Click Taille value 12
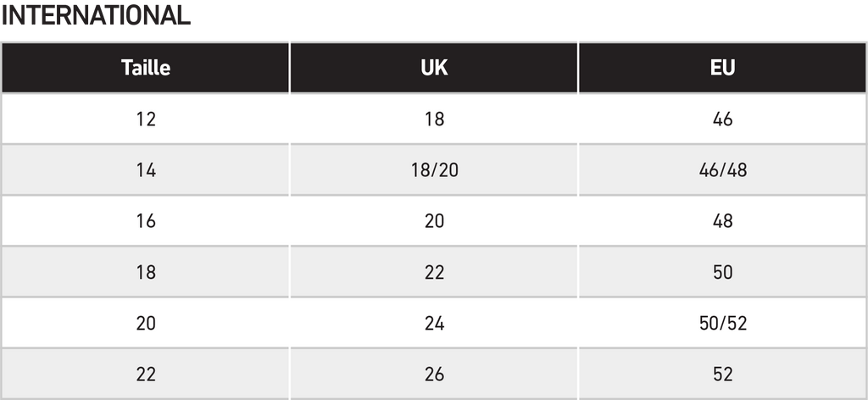This screenshot has height=400, width=868. tap(146, 119)
